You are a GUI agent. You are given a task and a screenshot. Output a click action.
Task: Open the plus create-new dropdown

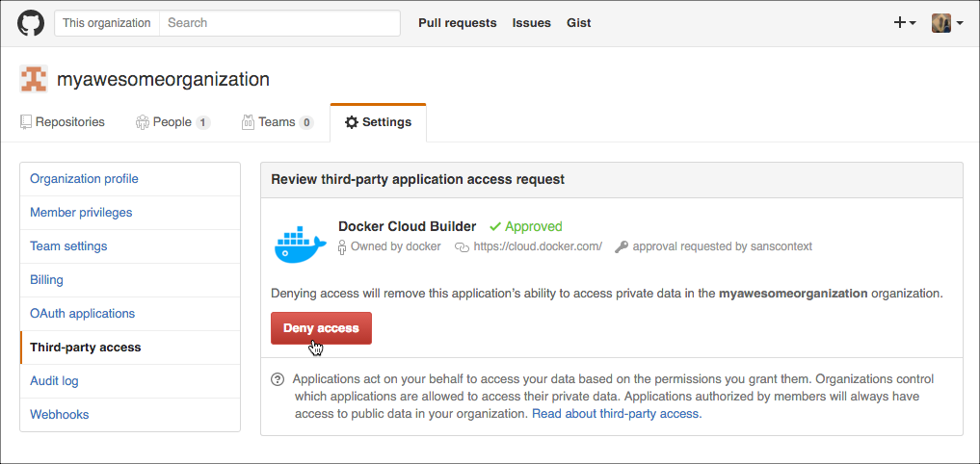pos(904,23)
